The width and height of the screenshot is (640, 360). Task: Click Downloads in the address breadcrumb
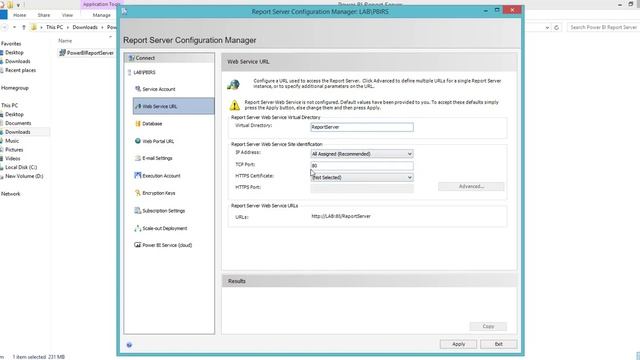(85, 27)
